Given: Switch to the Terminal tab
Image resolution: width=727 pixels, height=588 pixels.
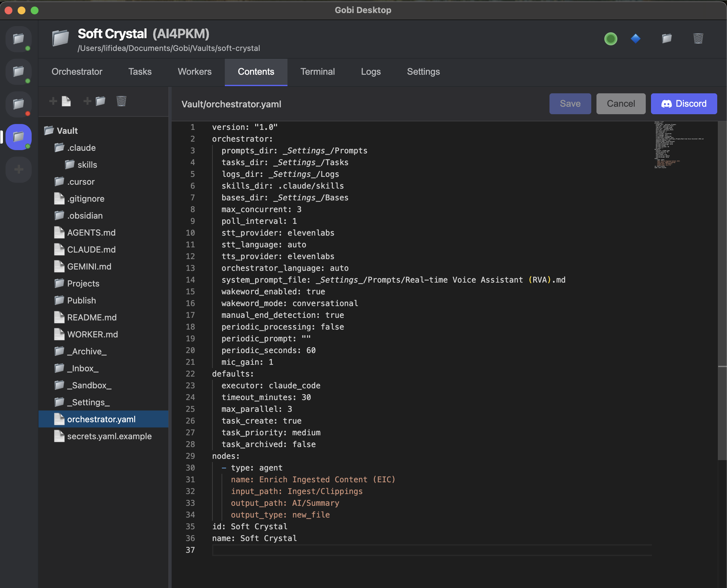Looking at the screenshot, I should click(317, 72).
